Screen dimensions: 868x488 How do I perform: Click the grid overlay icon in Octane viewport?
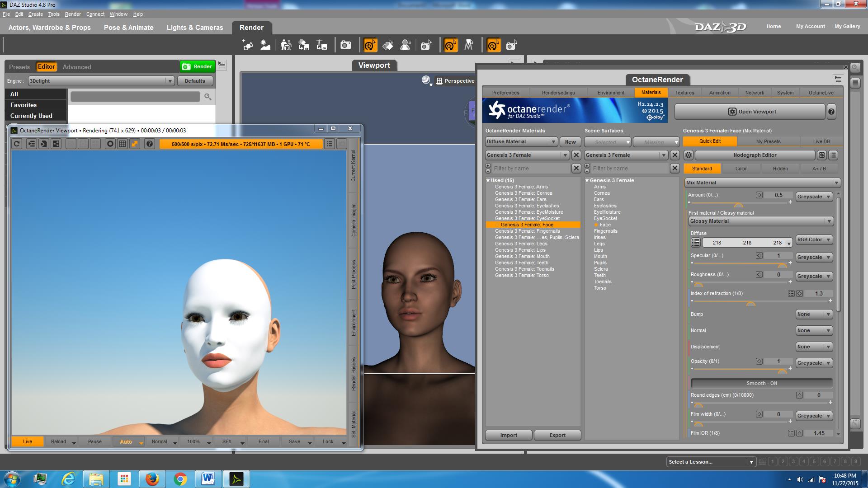click(x=122, y=144)
